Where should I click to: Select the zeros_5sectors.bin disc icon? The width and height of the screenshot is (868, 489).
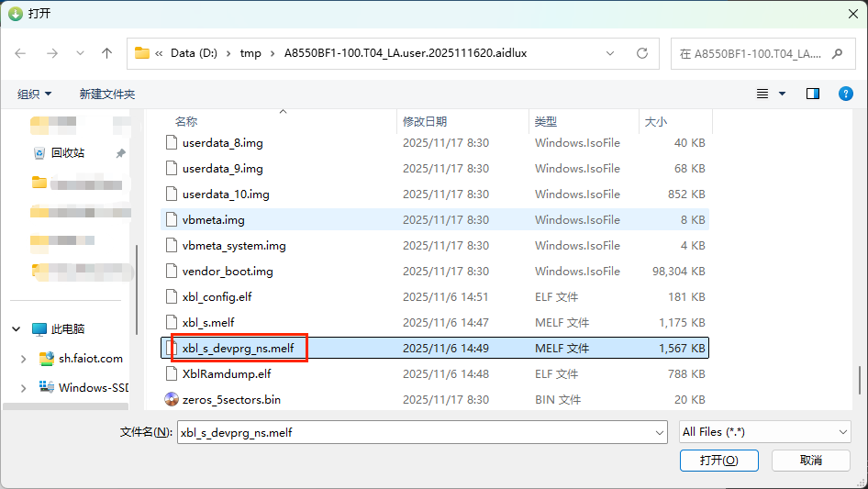click(171, 399)
